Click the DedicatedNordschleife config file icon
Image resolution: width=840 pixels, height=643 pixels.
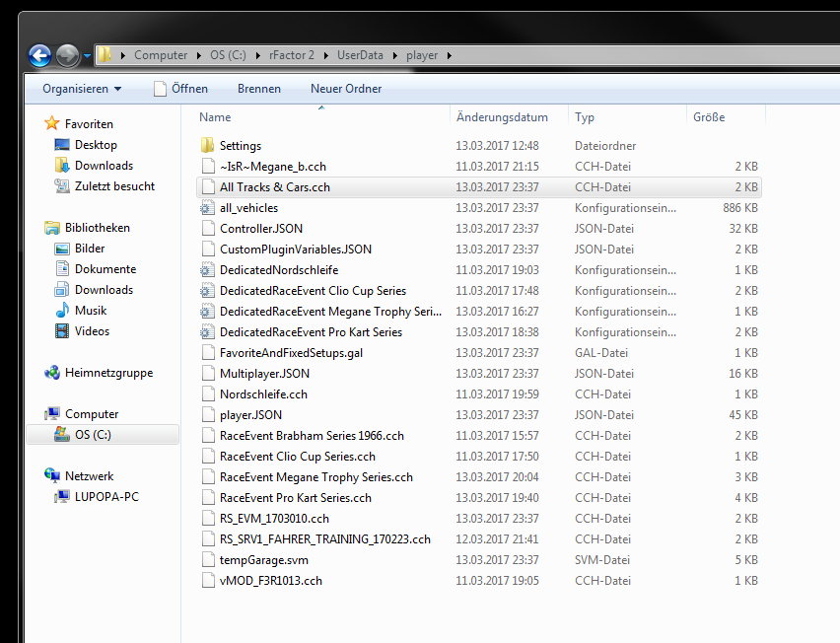pos(207,270)
